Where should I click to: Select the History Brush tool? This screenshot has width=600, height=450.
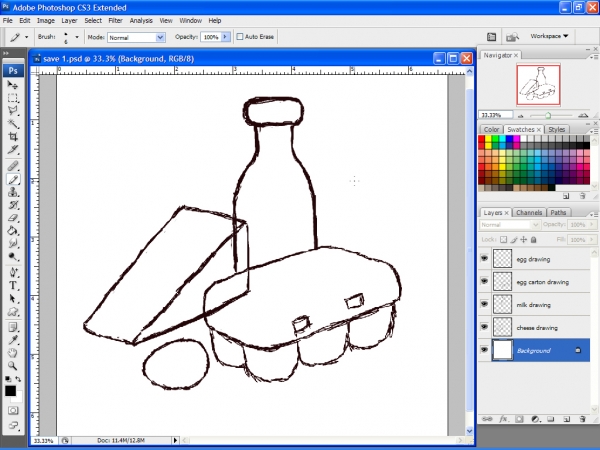(13, 205)
